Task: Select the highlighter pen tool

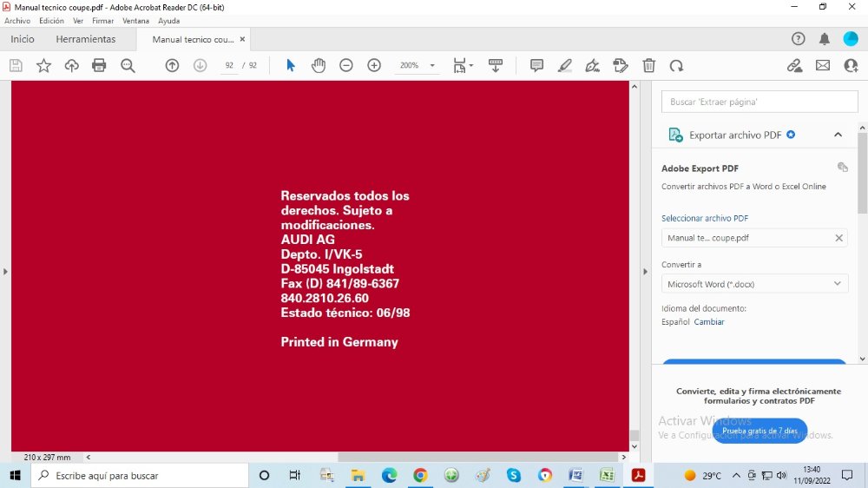Action: click(564, 65)
